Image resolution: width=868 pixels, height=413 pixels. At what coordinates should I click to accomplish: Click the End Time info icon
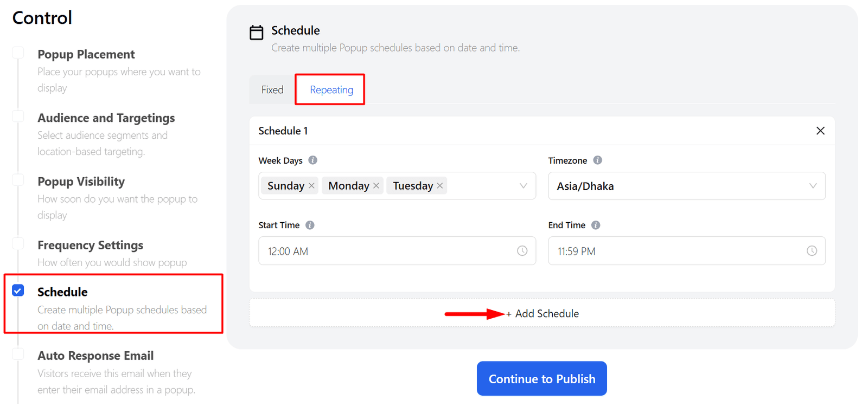[596, 225]
